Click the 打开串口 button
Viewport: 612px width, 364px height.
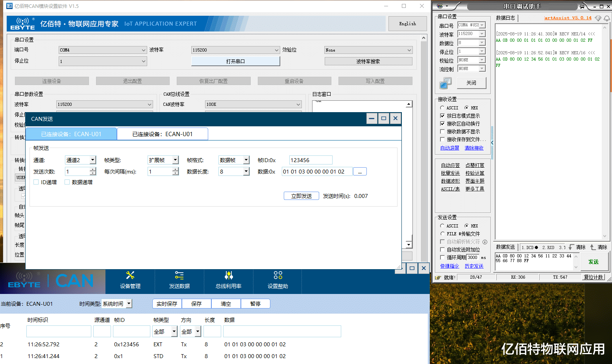(235, 61)
